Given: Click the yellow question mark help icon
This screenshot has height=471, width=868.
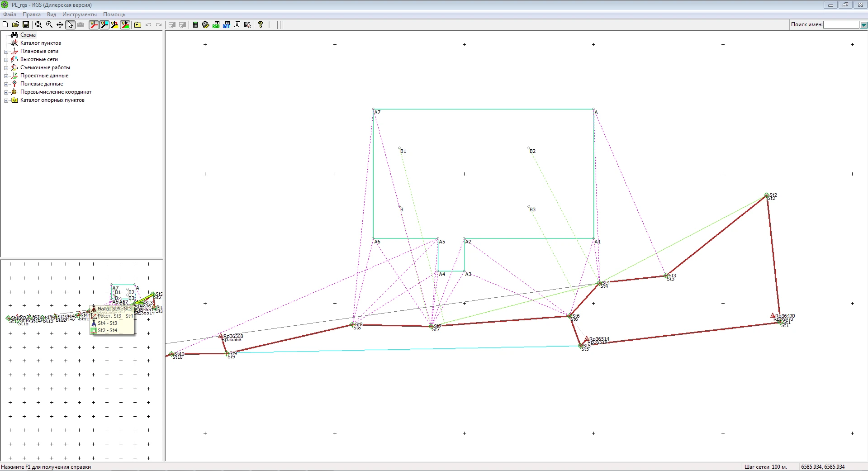Looking at the screenshot, I should click(261, 25).
